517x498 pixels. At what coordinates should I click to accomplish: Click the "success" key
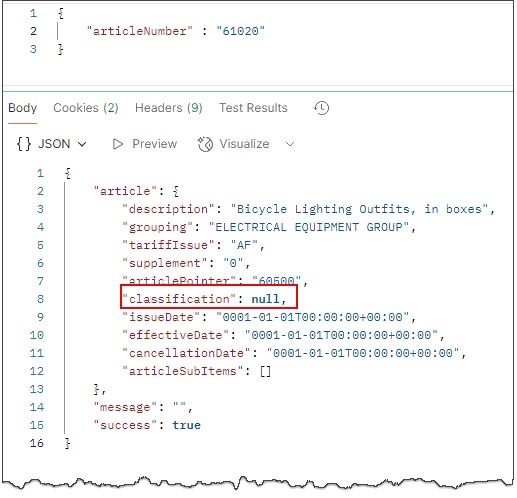[125, 425]
